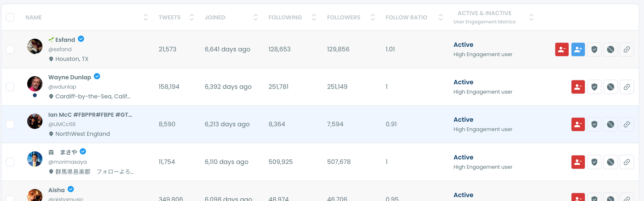Click the shield icon on Wayne Dunlap's row
Screen dimensions: 644x201
point(594,87)
